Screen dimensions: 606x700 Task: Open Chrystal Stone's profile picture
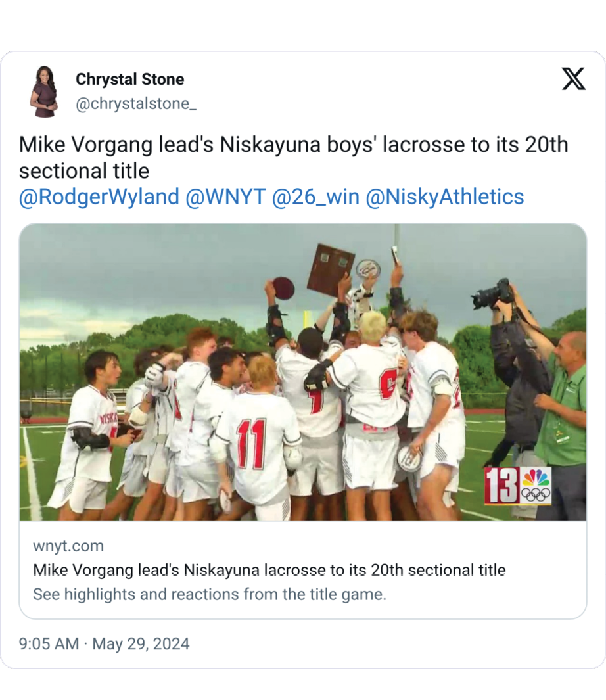click(x=44, y=92)
